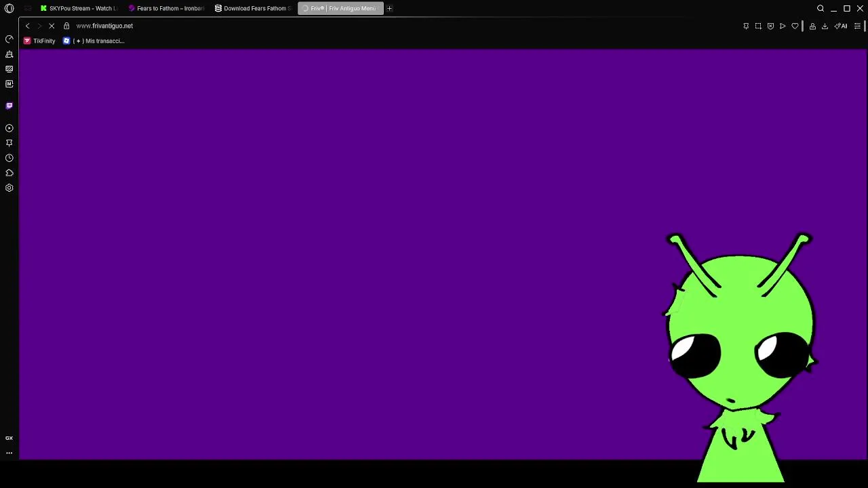Take a snapshot with the capture icon
This screenshot has width=868, height=488.
(x=758, y=26)
